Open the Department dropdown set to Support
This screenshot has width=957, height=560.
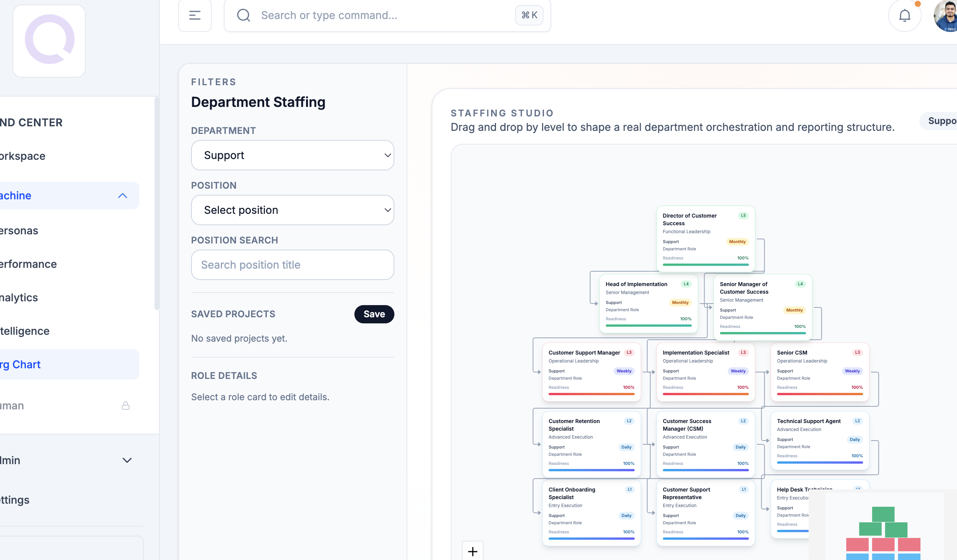click(x=292, y=155)
